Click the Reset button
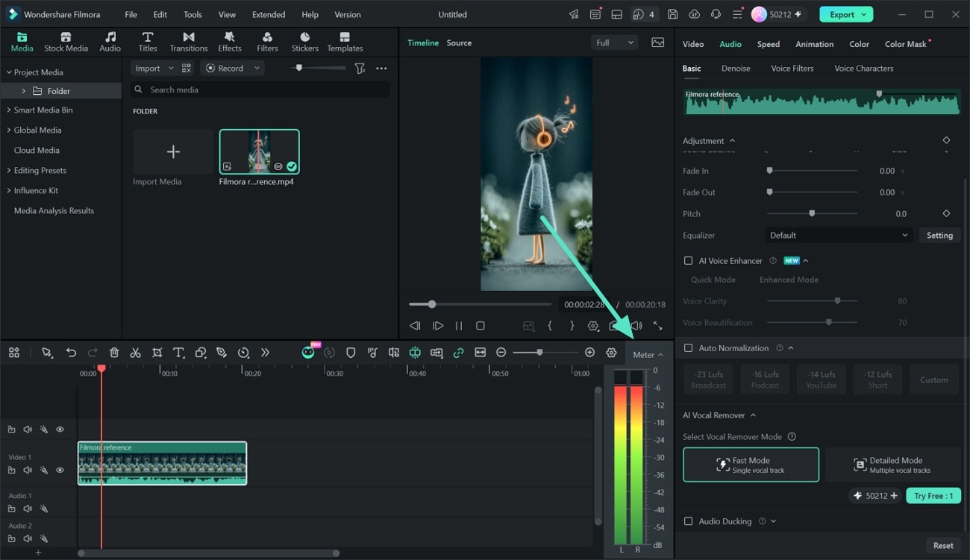Screen dimensions: 970x560 (943, 545)
